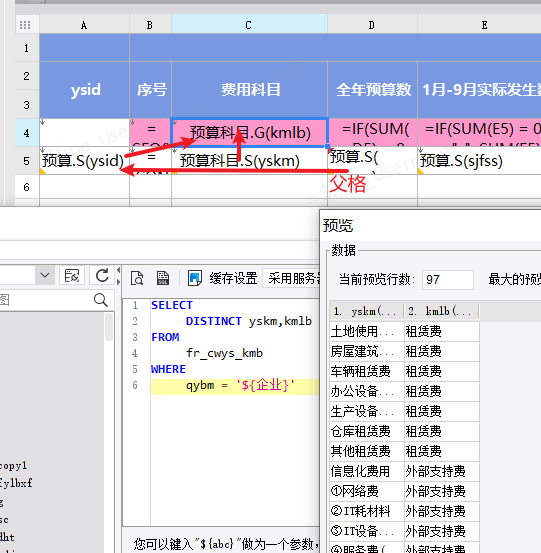Viewport: 541px width, 553px height.
Task: Select column C header
Action: [x=249, y=25]
